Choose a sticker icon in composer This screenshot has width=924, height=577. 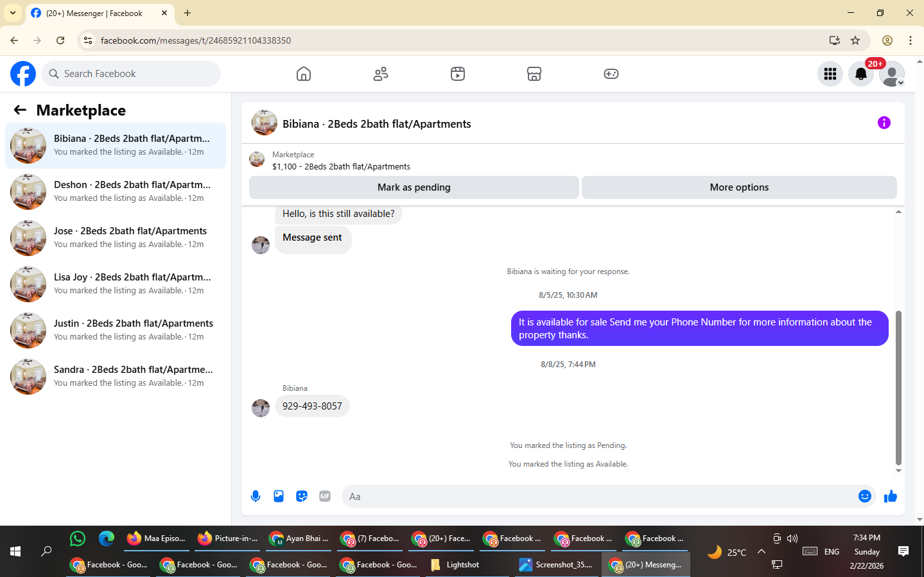302,496
